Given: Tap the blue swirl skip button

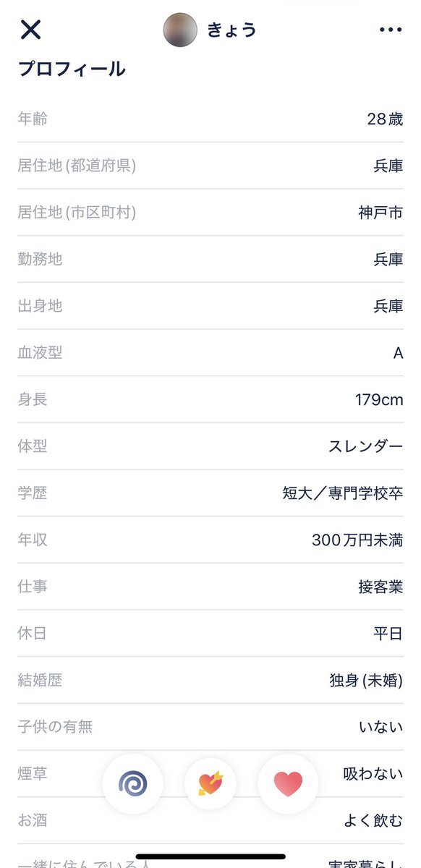Looking at the screenshot, I should click(x=133, y=783).
